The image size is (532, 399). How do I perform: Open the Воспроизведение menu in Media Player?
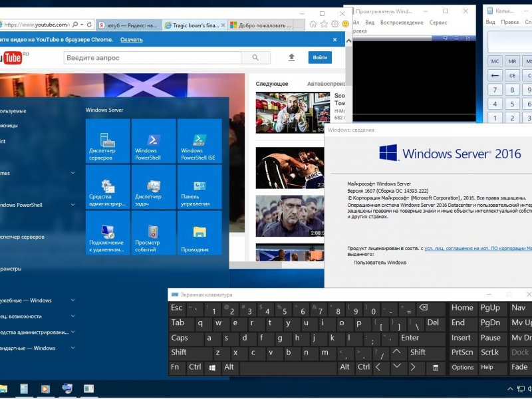point(402,23)
